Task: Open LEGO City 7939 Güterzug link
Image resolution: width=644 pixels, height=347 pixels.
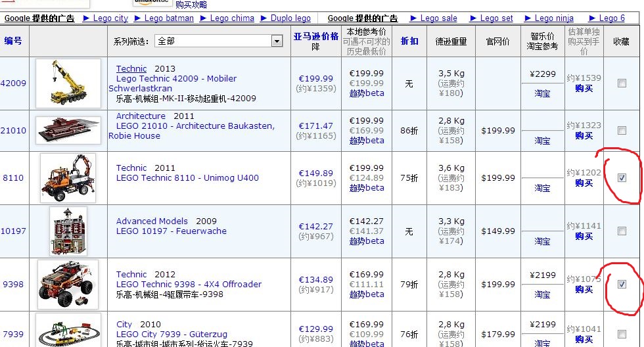Action: tap(172, 335)
